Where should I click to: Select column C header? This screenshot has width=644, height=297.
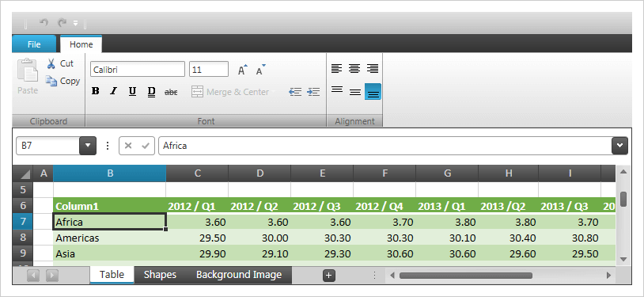pyautogui.click(x=198, y=173)
